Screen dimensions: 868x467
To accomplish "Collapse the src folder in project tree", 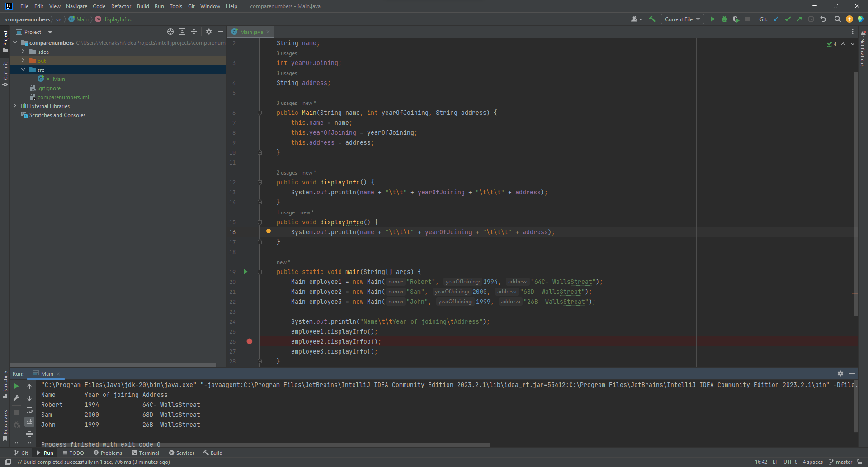I will pos(23,70).
